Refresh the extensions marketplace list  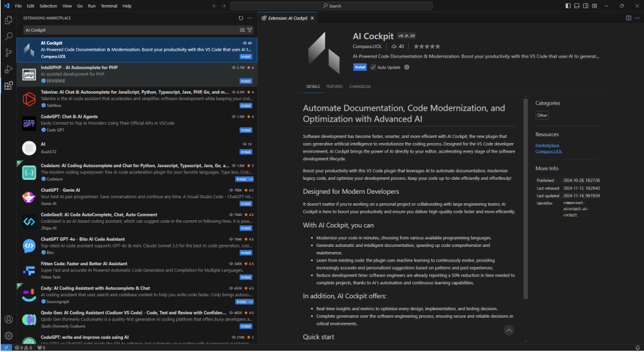[x=241, y=18]
